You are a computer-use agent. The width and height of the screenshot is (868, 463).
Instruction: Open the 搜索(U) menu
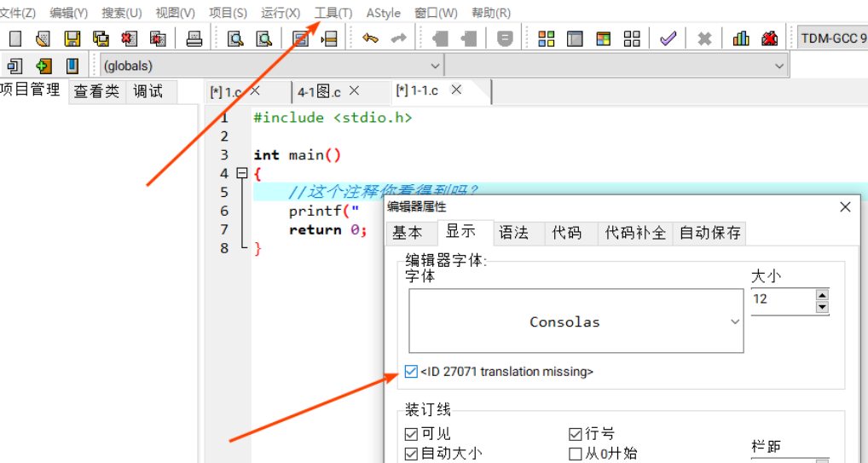tap(122, 13)
